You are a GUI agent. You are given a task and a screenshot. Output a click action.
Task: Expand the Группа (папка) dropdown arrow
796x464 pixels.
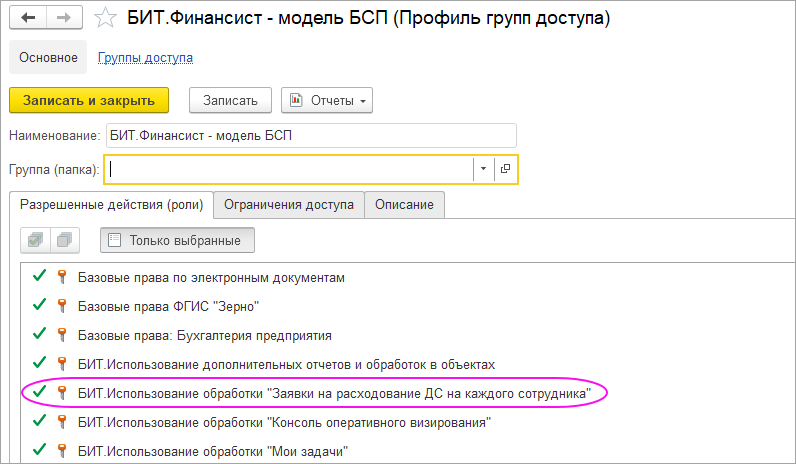(x=483, y=169)
